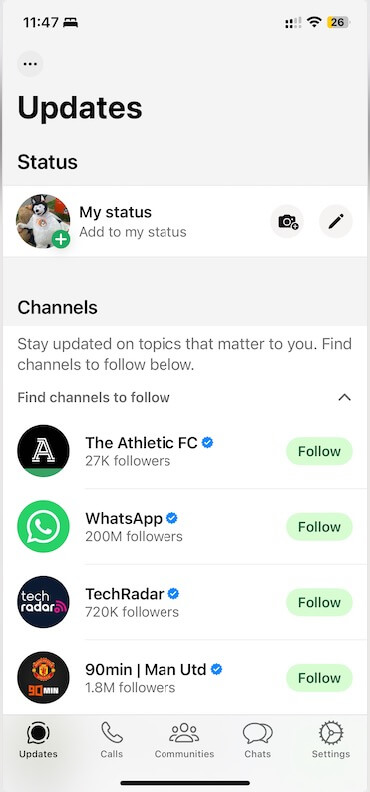370x792 pixels.
Task: Open the three-dot more options menu
Action: tap(30, 64)
